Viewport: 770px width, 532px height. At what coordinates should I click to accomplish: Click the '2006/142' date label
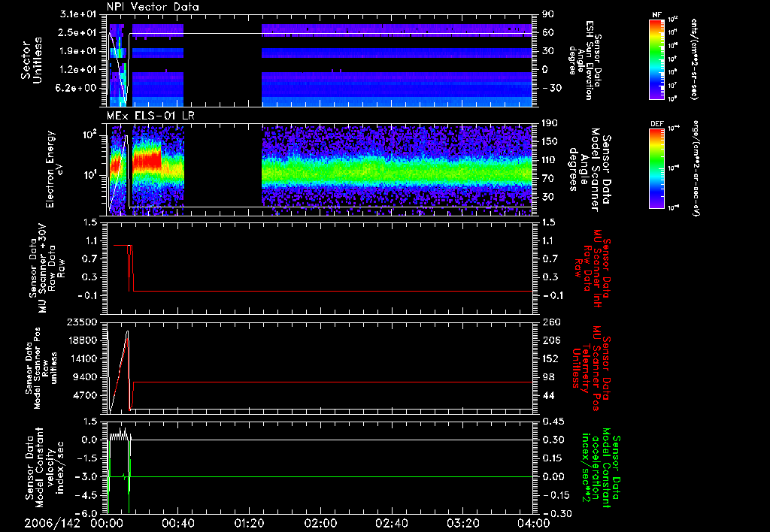[x=52, y=523]
